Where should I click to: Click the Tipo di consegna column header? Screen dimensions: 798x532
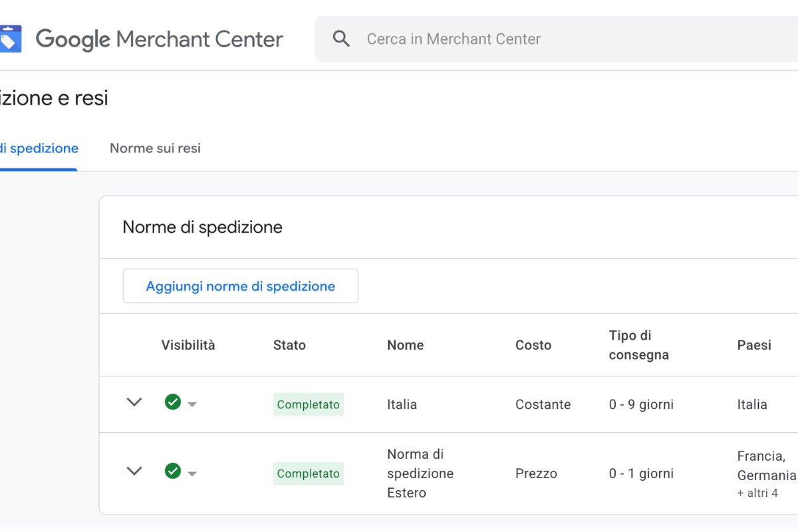(x=638, y=345)
